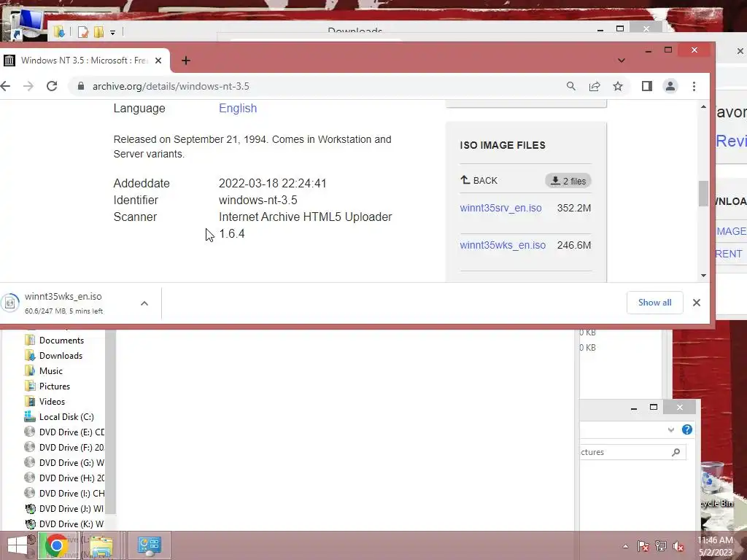
Task: Show hidden tray icons arrow
Action: tap(625, 546)
